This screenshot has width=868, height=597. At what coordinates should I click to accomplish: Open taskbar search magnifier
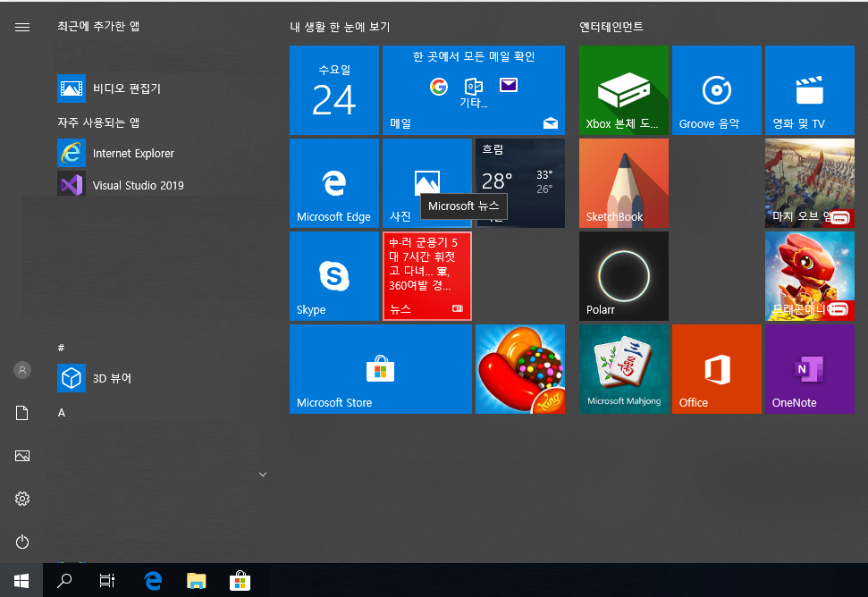click(x=64, y=580)
